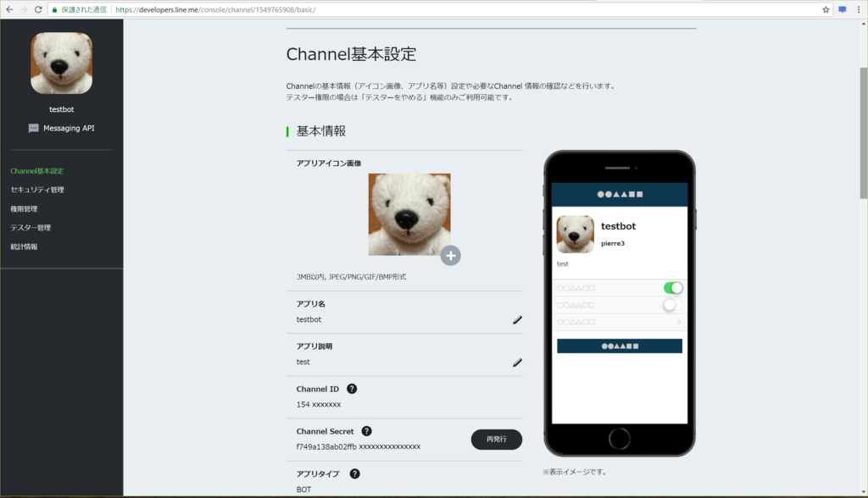Click the pencil icon to edit アプリ名
Screen dimensions: 868x498
(x=518, y=319)
